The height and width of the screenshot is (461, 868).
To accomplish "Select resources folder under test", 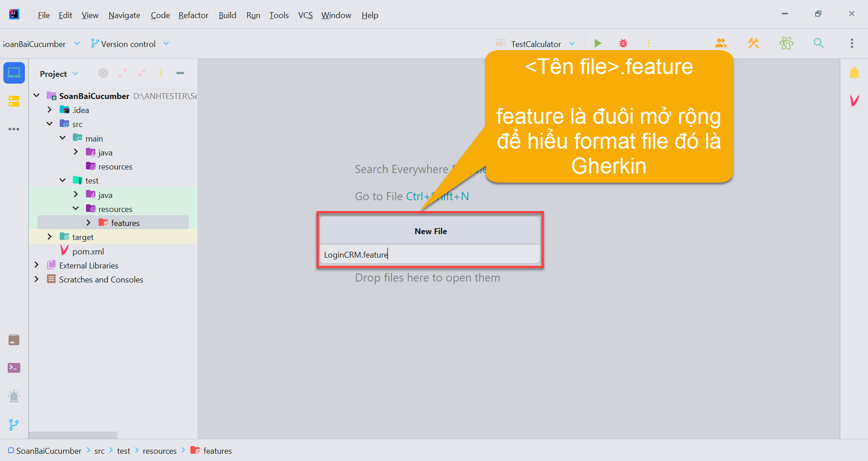I will [109, 209].
